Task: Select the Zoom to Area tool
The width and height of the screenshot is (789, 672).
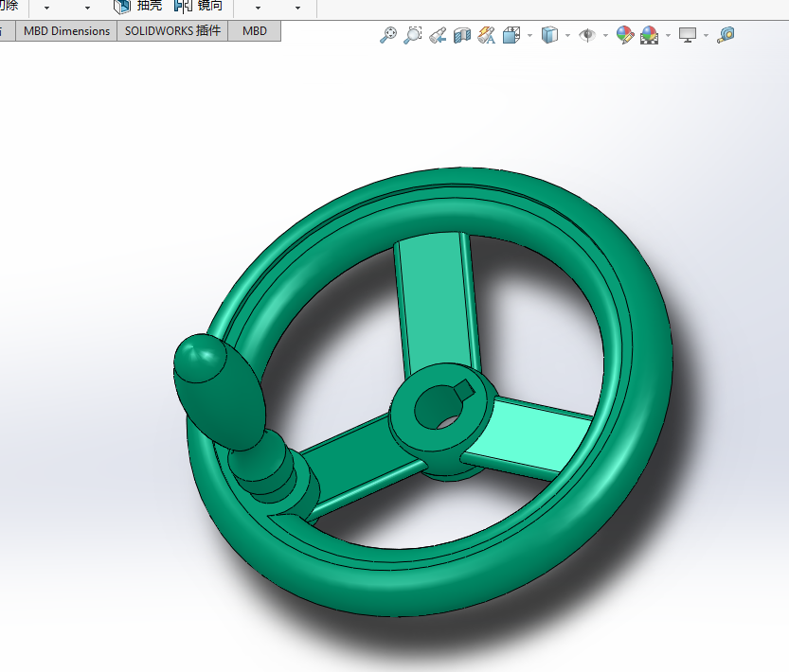Action: click(412, 36)
